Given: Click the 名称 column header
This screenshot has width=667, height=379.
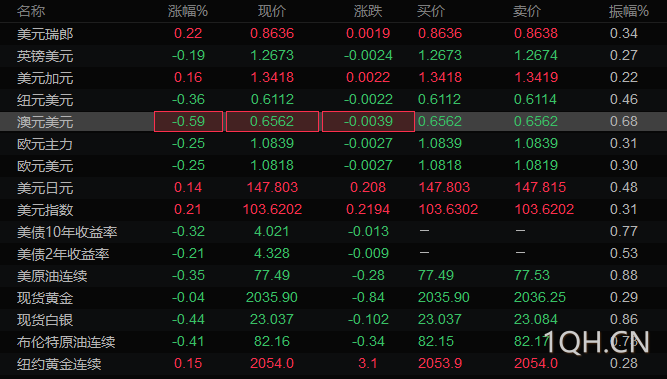Looking at the screenshot, I should (31, 11).
